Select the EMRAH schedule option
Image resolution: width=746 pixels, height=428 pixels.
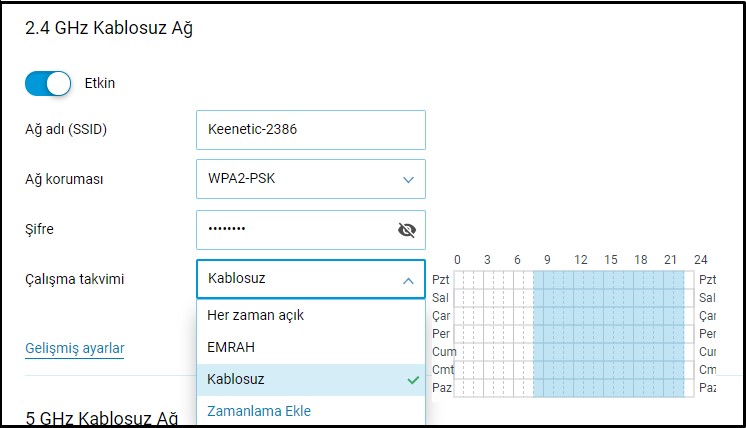point(233,347)
